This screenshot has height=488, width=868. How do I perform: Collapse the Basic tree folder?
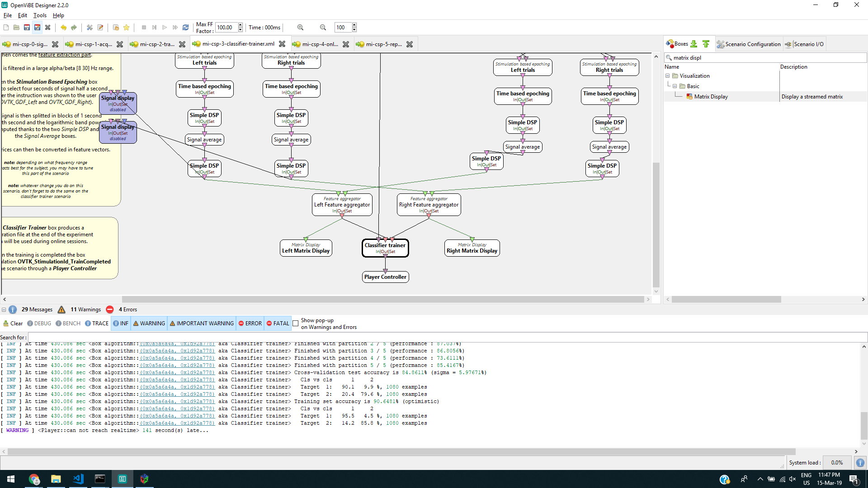pyautogui.click(x=675, y=86)
